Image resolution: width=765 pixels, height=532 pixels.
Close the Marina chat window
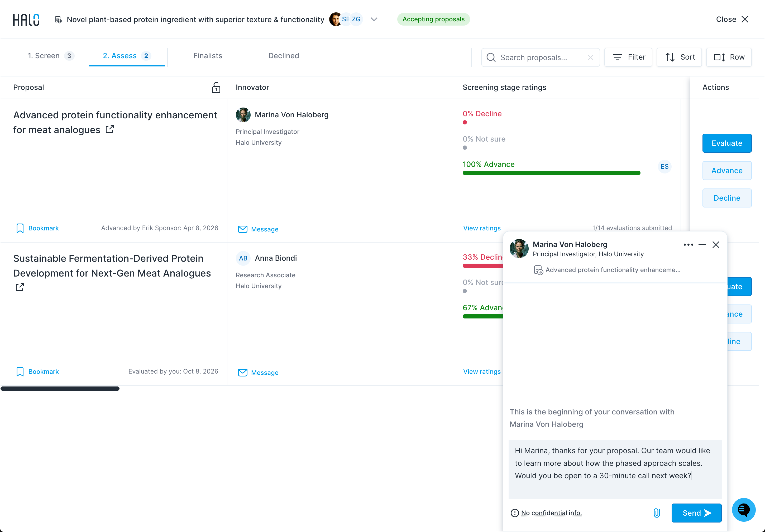click(x=716, y=245)
